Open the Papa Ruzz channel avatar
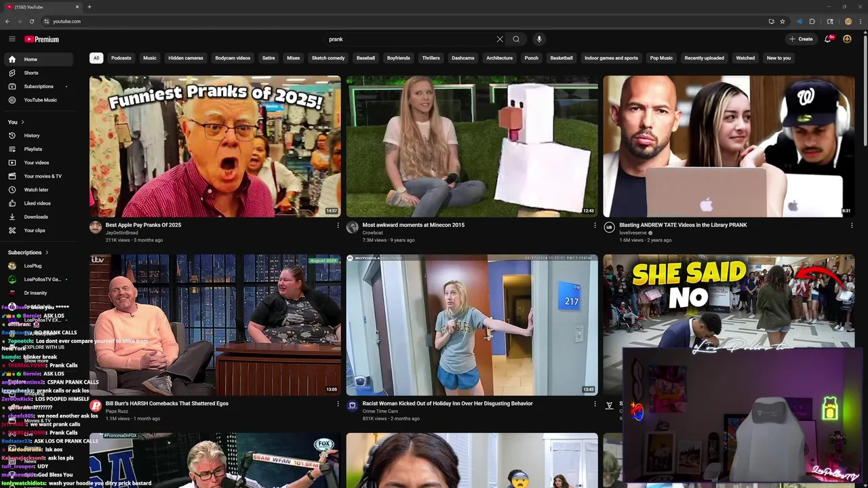The width and height of the screenshot is (868, 488). pos(96,406)
